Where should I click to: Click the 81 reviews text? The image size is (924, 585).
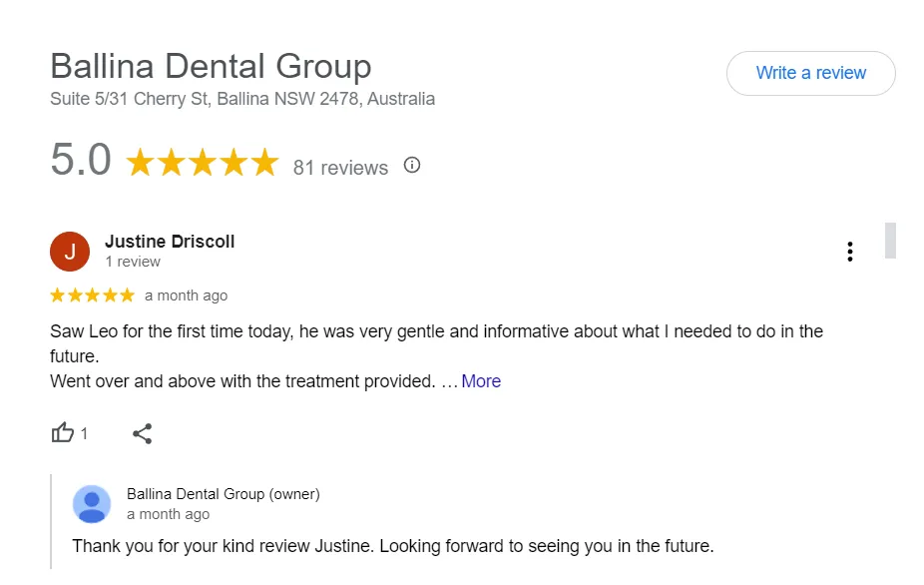(340, 168)
